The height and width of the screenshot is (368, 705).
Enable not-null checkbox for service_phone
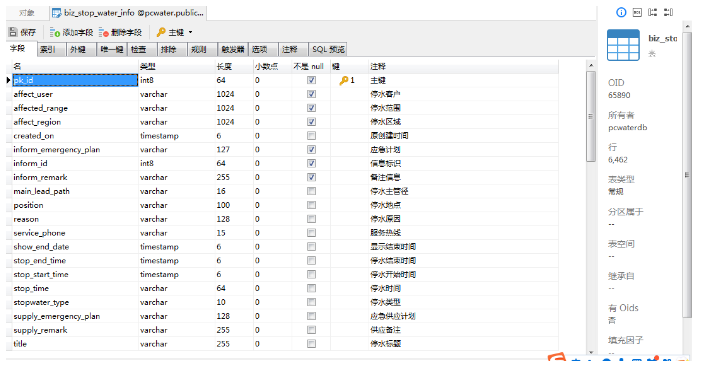point(311,233)
